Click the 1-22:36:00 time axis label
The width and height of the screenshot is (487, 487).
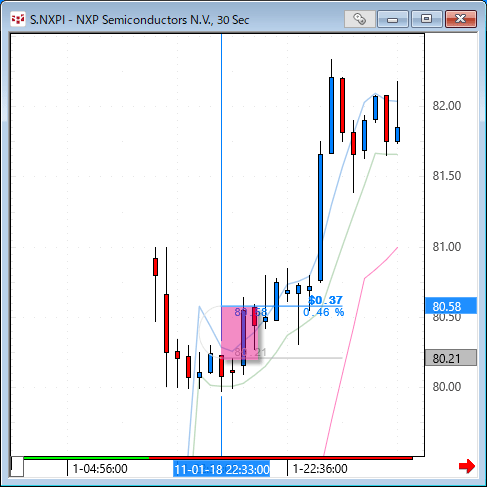coord(320,469)
